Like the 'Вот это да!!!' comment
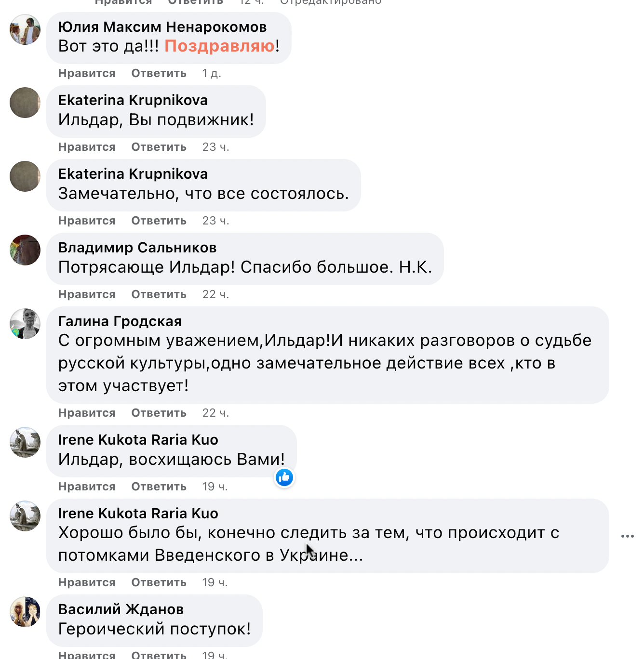This screenshot has width=644, height=659. pyautogui.click(x=87, y=73)
